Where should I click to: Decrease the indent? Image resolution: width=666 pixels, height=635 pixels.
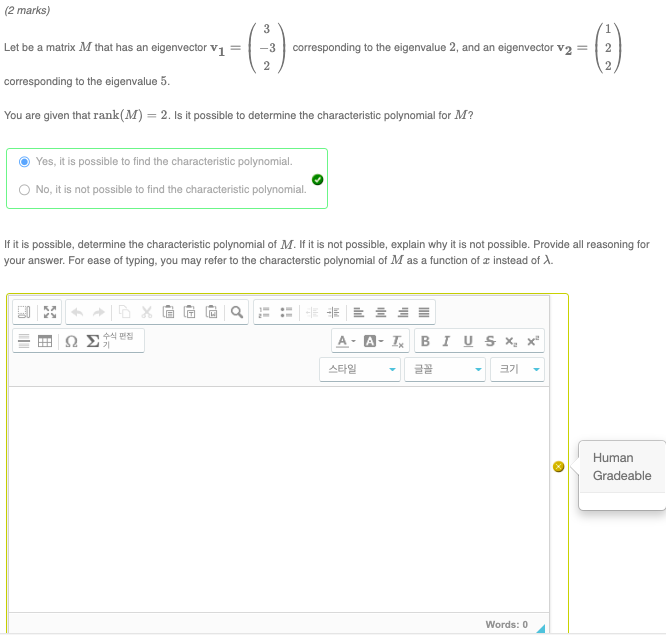(x=312, y=312)
